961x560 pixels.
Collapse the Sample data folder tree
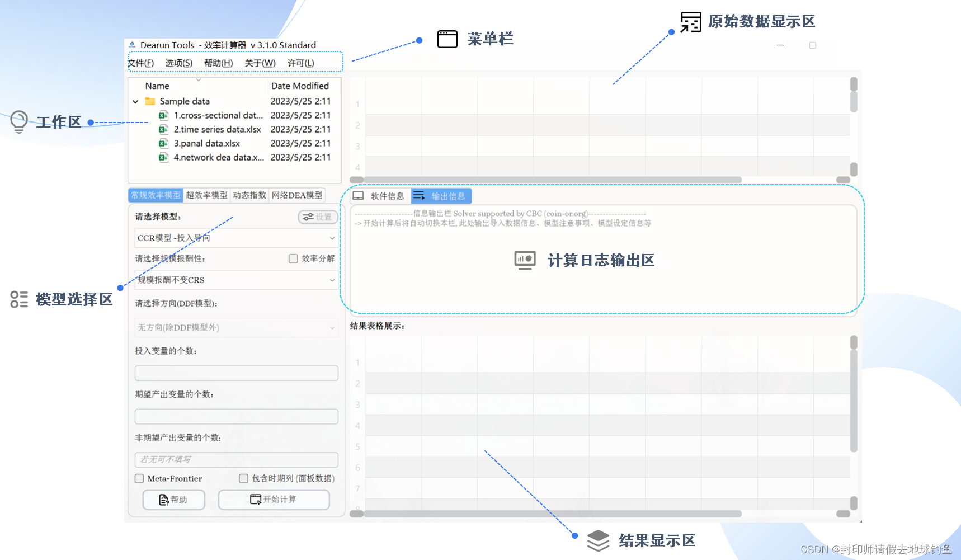(135, 101)
